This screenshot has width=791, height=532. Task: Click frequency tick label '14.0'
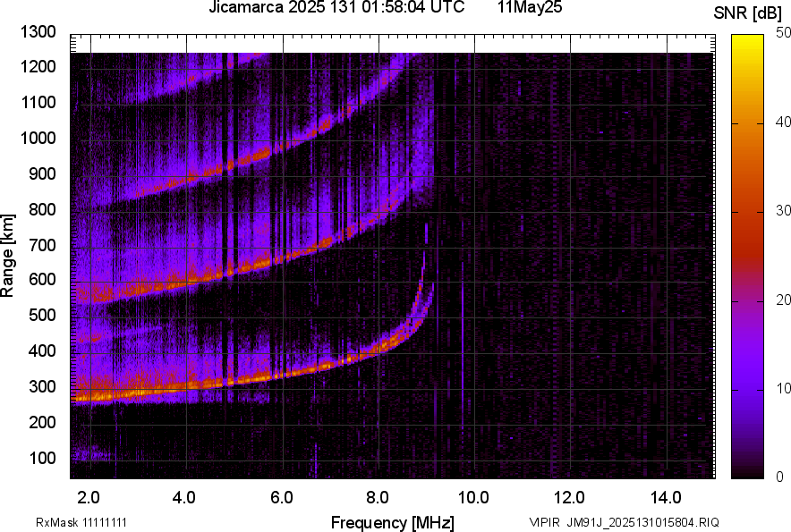(x=666, y=498)
